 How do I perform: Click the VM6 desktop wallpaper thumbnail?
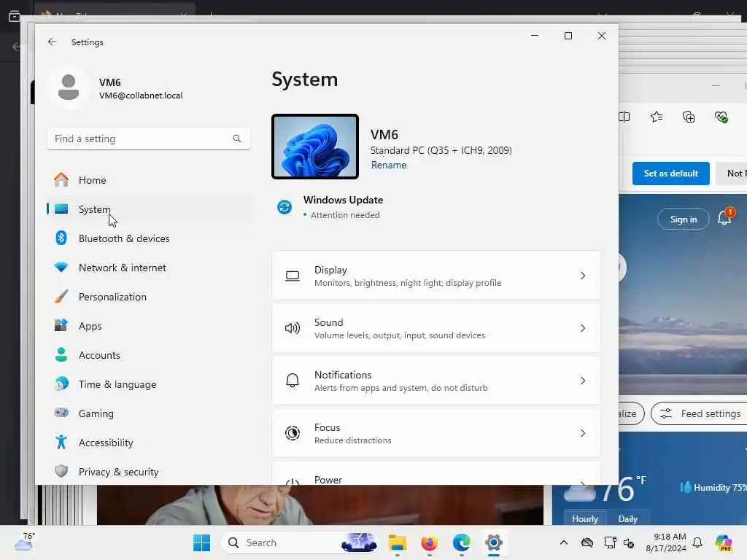pos(315,147)
